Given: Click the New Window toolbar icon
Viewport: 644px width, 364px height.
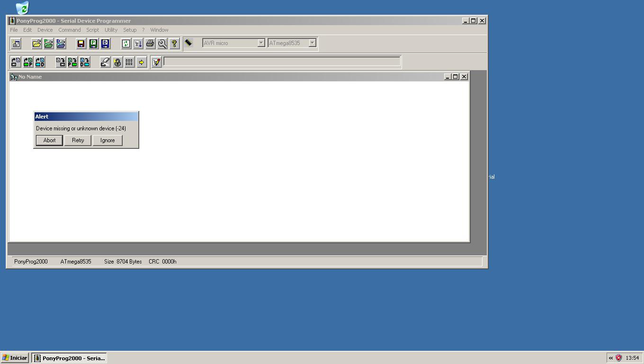Looking at the screenshot, I should tap(16, 44).
